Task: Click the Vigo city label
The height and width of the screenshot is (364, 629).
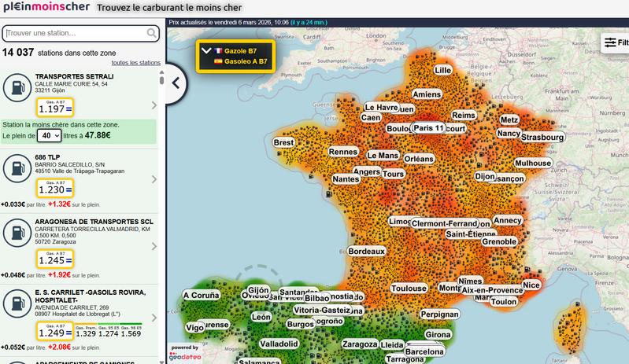Action: [x=195, y=328]
